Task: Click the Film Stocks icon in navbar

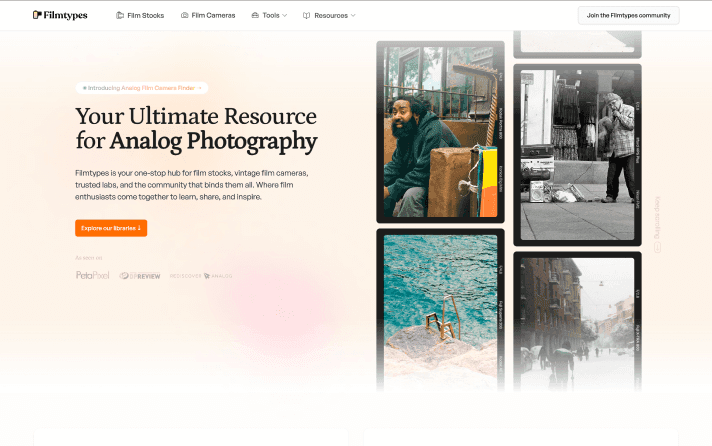Action: tap(120, 15)
